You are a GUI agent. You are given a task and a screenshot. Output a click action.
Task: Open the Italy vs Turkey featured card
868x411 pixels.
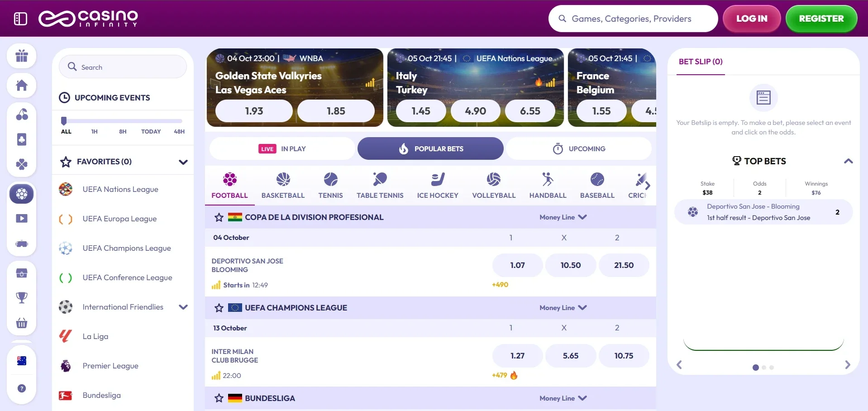click(476, 88)
